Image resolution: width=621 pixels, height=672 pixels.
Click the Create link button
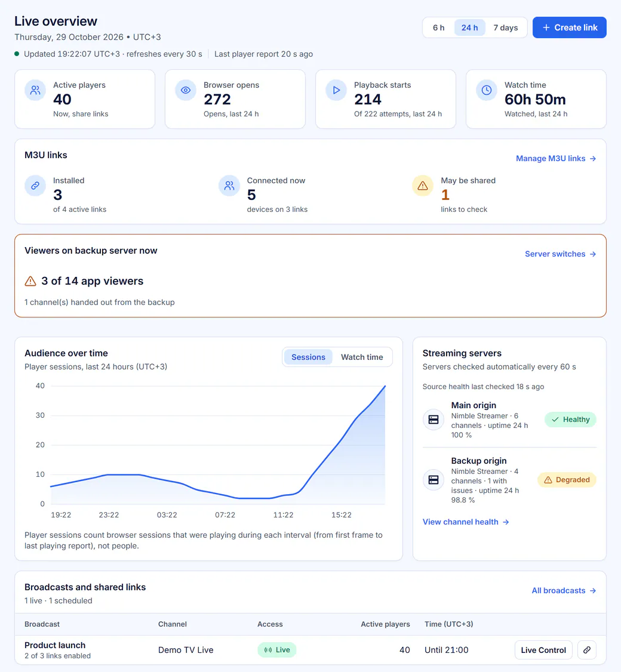pyautogui.click(x=570, y=27)
